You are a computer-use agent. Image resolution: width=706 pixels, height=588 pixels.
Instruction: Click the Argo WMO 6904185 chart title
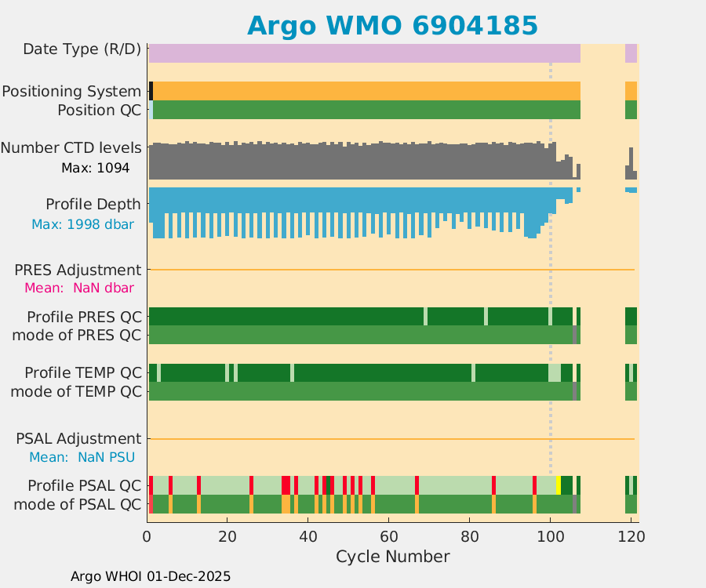tap(392, 26)
